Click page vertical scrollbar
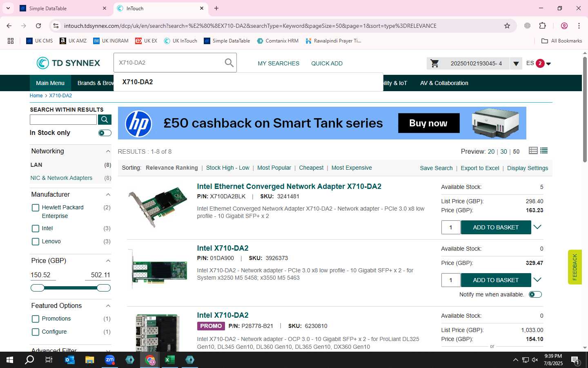 585,110
